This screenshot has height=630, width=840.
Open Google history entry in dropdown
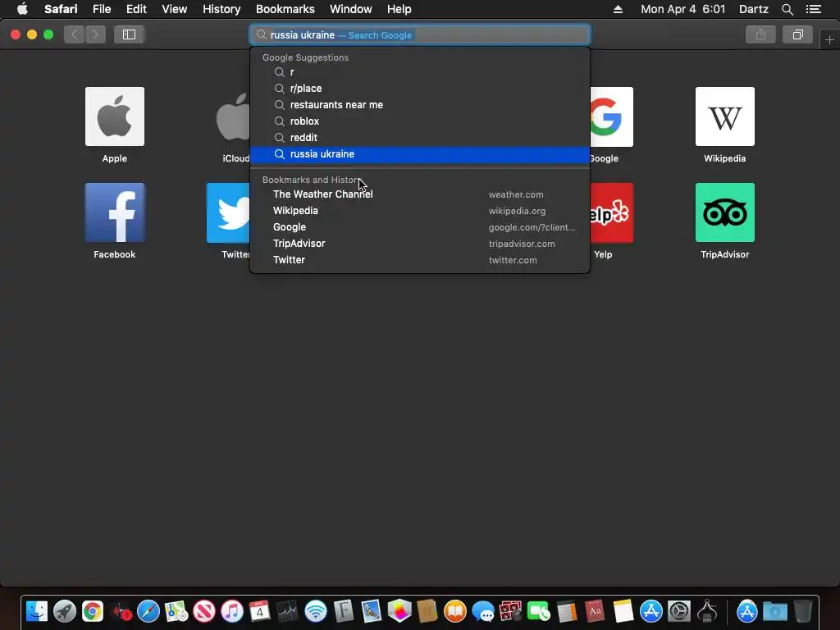coord(420,227)
